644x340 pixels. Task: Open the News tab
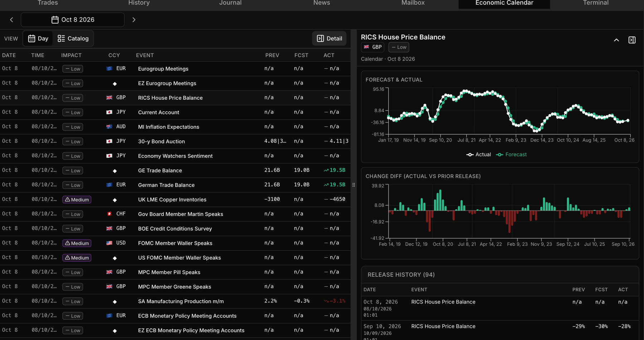[322, 3]
